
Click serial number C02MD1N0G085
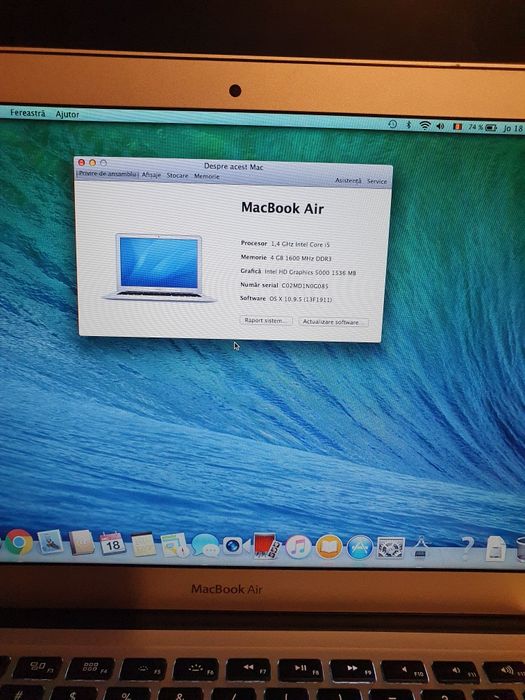tap(305, 285)
